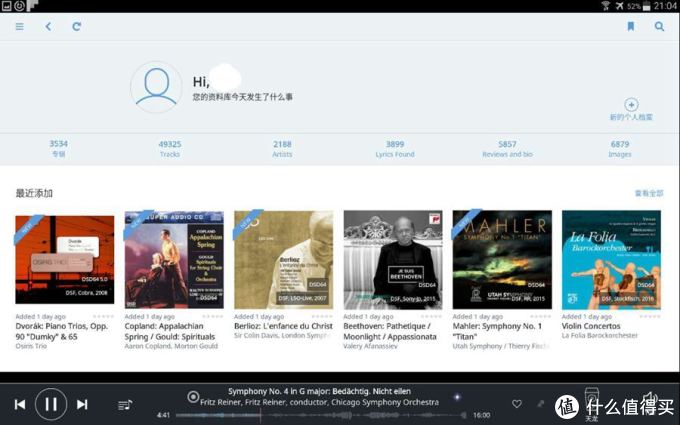View the 3534 albums count

[59, 148]
